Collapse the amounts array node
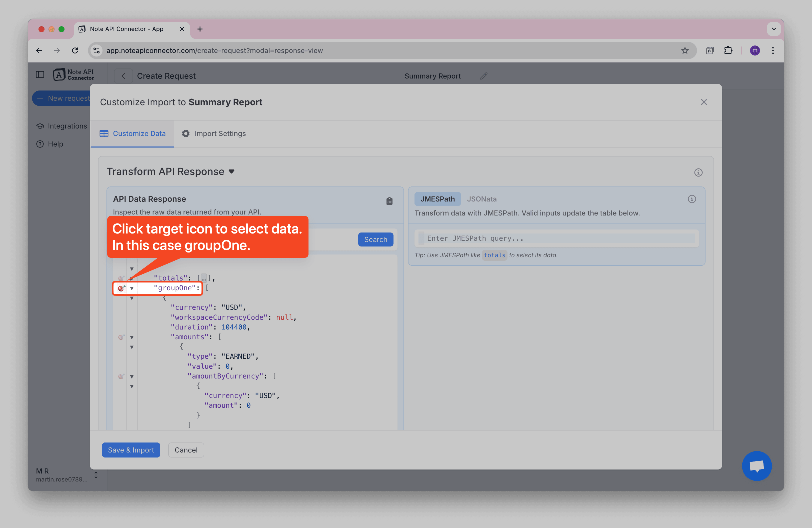 click(132, 337)
